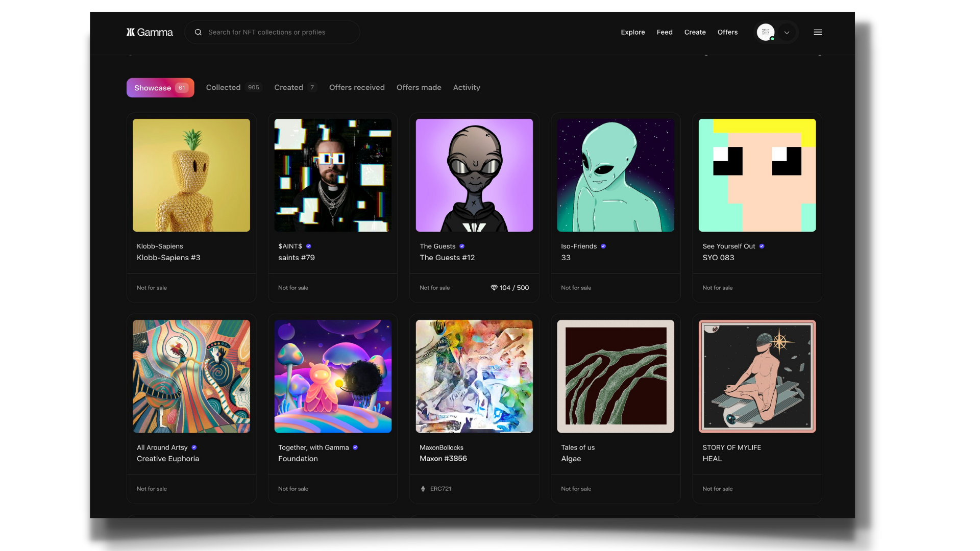This screenshot has height=551, width=980.
Task: Click the 905 count badge on Collected
Action: (x=254, y=88)
